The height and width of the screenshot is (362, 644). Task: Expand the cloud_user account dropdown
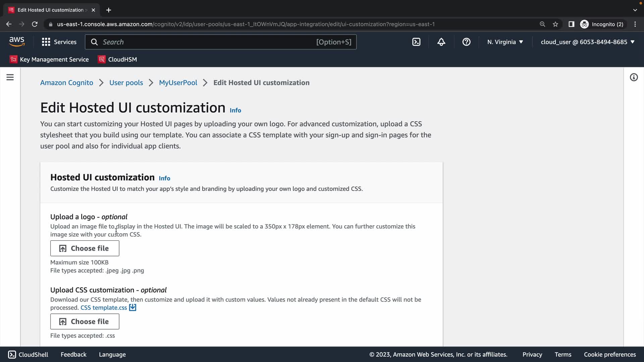588,42
